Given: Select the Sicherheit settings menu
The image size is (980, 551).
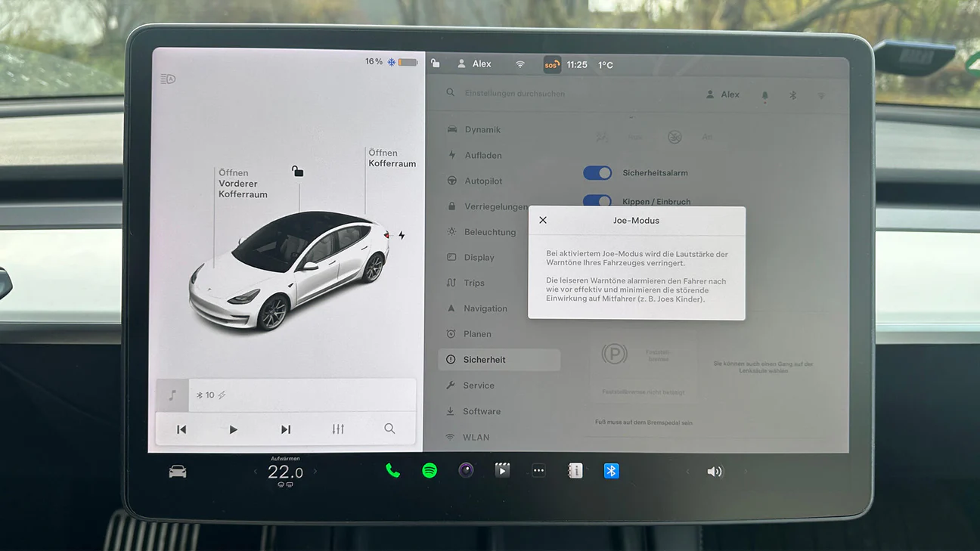Looking at the screenshot, I should (x=499, y=360).
